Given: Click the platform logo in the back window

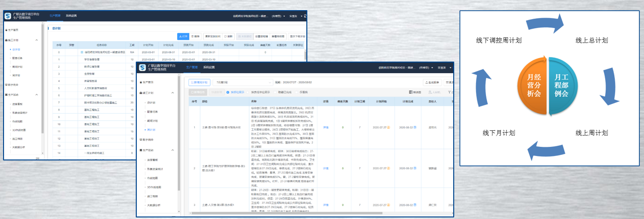Looking at the screenshot, I should pos(8,16).
